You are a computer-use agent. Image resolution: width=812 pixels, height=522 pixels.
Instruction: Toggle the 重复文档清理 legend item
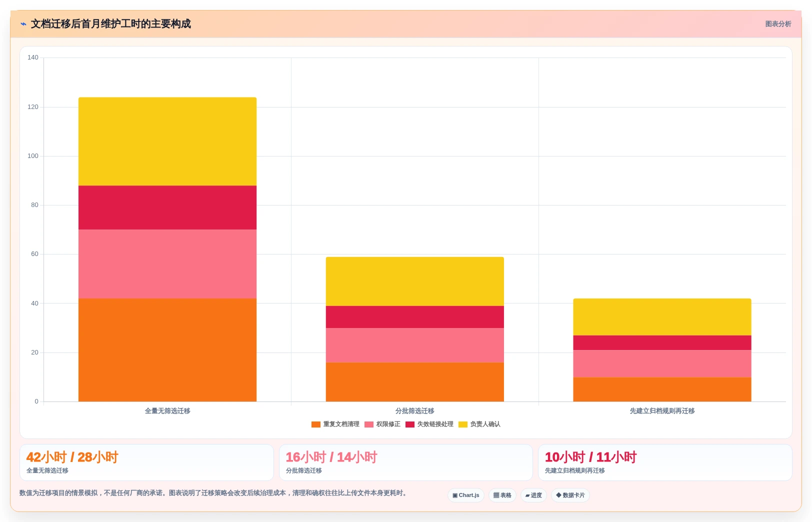tap(335, 424)
